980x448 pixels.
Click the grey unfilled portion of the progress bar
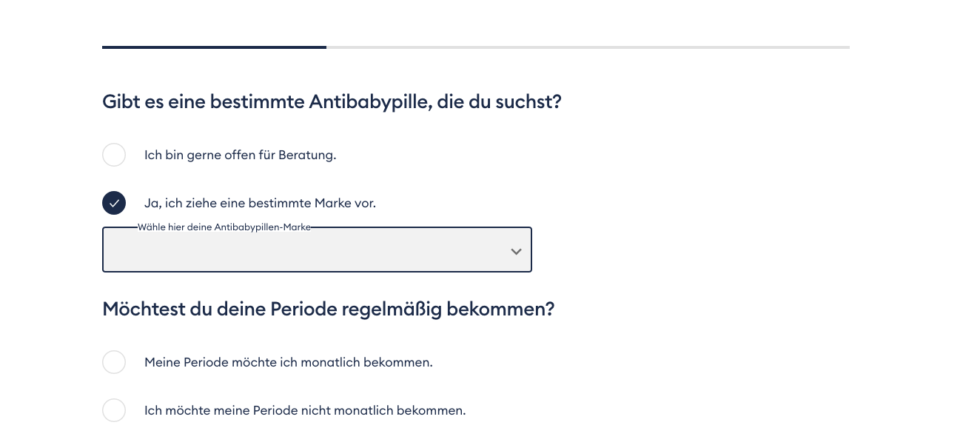588,47
